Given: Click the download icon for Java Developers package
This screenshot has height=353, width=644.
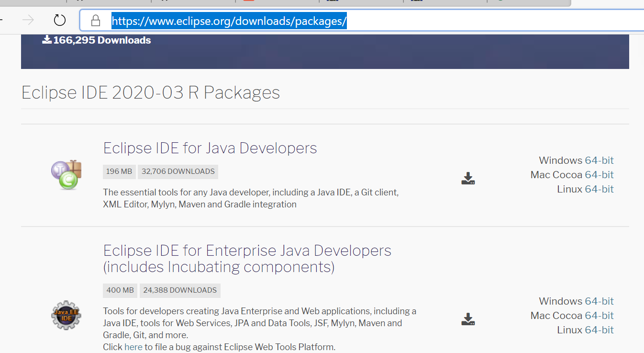Looking at the screenshot, I should coord(468,179).
